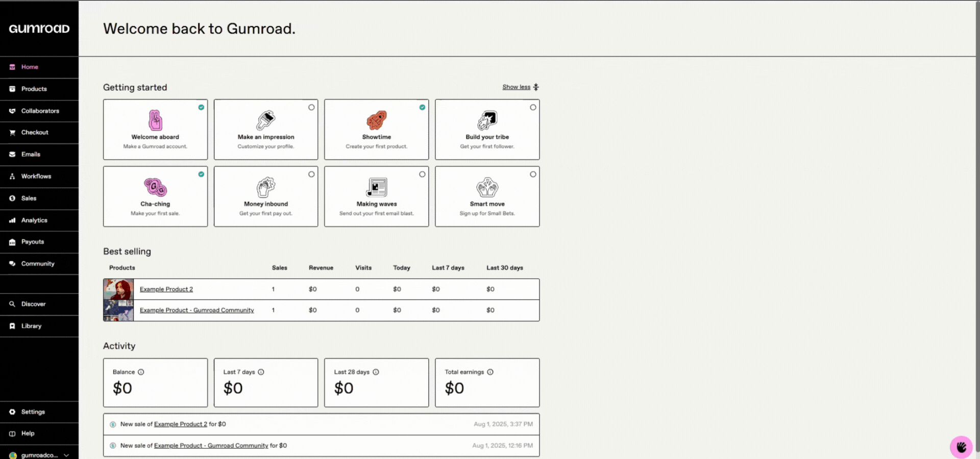Click the Sales column header
This screenshot has width=980, height=459.
point(280,268)
